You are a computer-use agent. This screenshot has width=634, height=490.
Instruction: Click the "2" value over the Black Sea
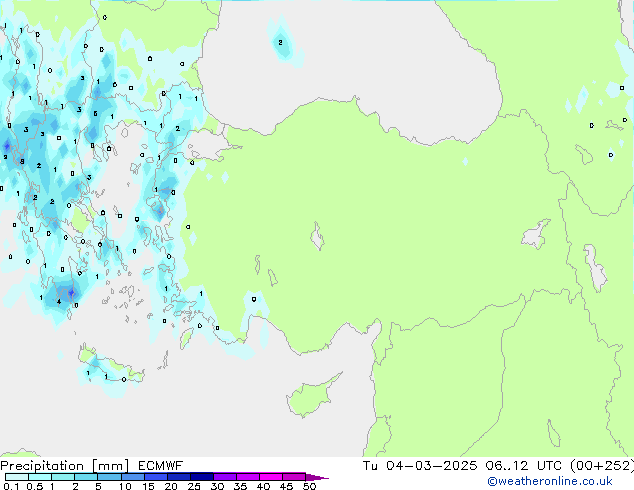280,42
